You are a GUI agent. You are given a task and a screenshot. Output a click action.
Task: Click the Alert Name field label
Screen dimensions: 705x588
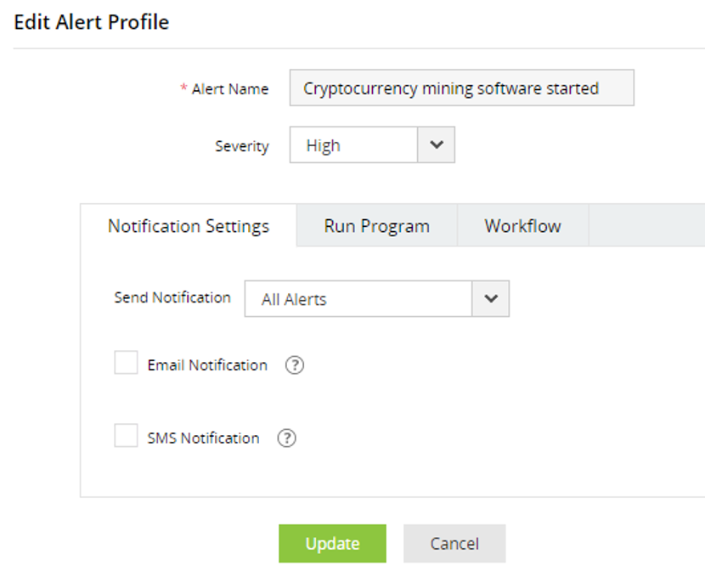(x=229, y=89)
